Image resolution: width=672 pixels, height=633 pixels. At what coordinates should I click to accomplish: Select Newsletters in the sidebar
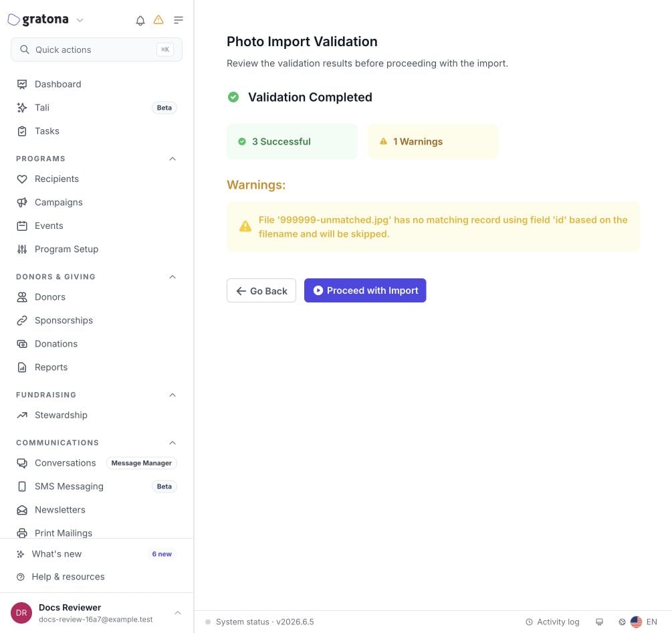[x=96, y=510]
